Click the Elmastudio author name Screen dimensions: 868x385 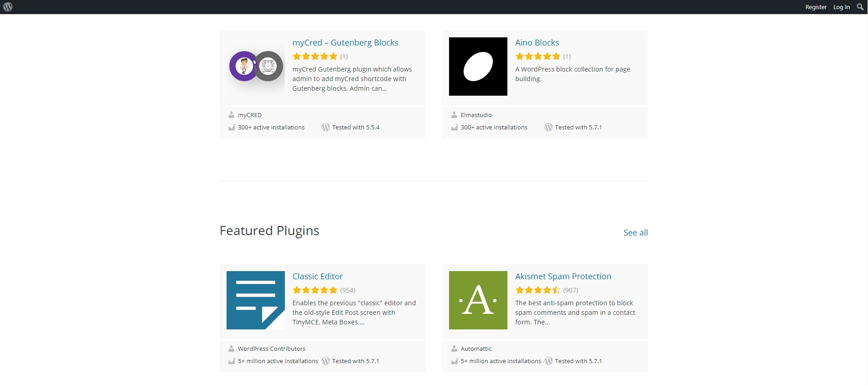click(476, 115)
